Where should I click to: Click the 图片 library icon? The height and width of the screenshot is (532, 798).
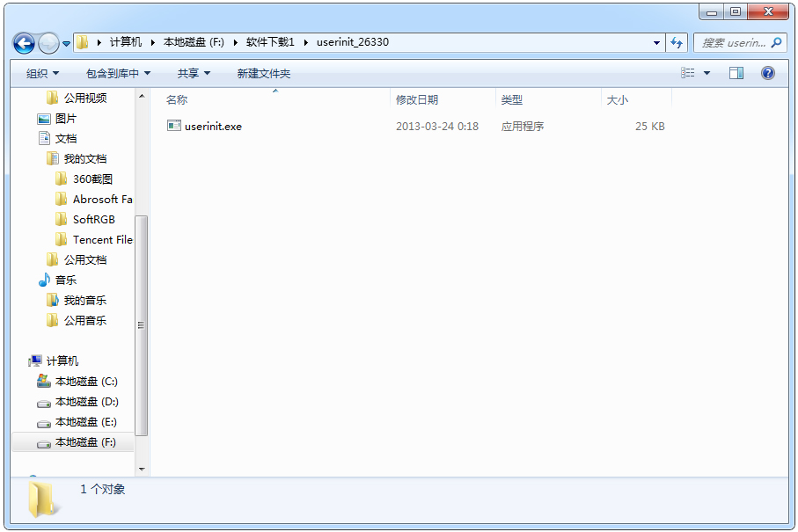click(x=44, y=119)
